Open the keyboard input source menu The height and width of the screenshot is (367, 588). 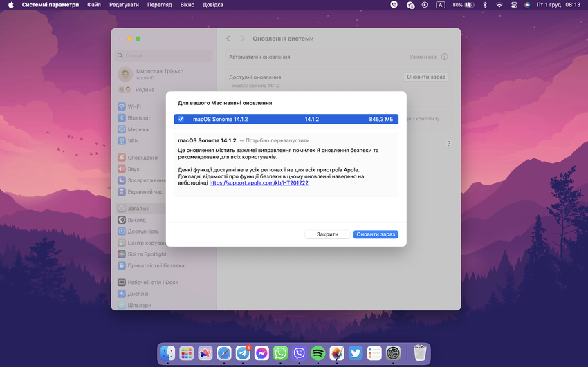click(441, 5)
